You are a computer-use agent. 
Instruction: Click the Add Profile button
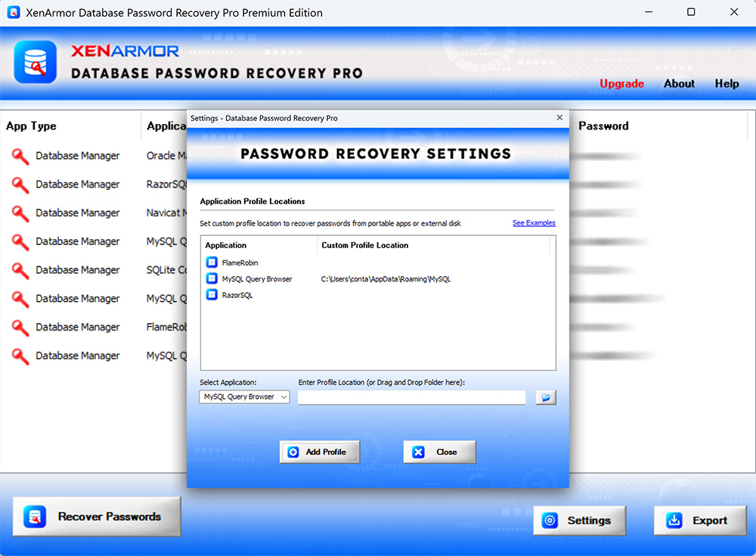pyautogui.click(x=320, y=452)
